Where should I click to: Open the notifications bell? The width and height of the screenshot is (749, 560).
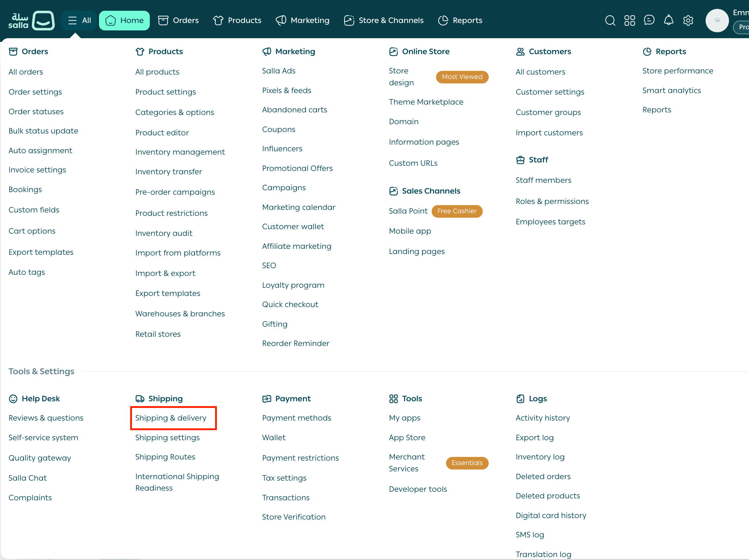[669, 20]
